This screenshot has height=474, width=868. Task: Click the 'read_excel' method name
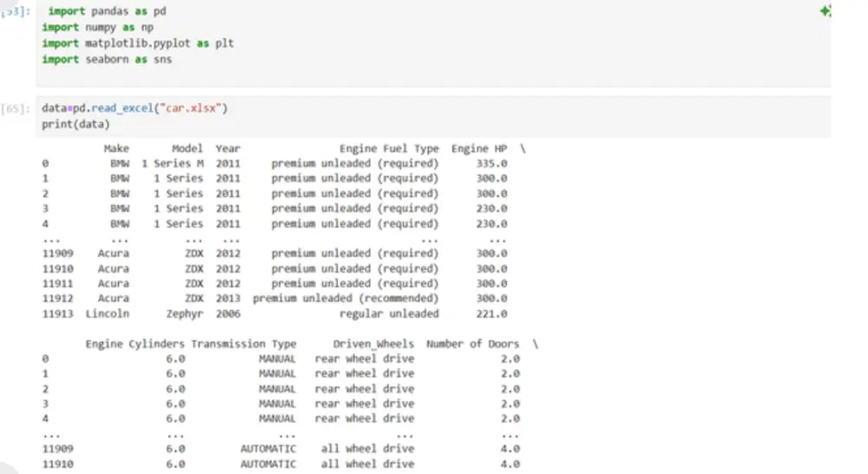coord(122,108)
